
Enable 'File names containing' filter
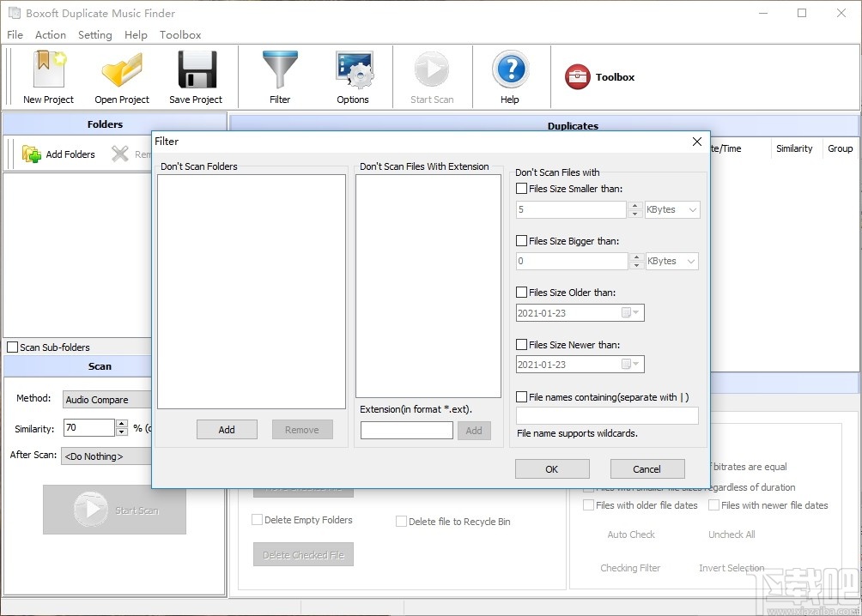521,396
